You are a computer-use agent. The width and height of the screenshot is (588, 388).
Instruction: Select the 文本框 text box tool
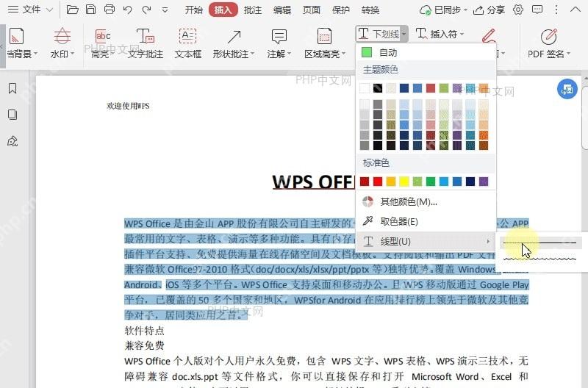[188, 43]
